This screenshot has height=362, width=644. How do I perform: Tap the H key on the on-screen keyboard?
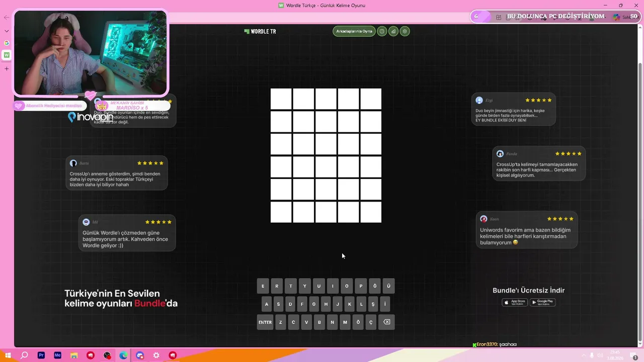326,304
